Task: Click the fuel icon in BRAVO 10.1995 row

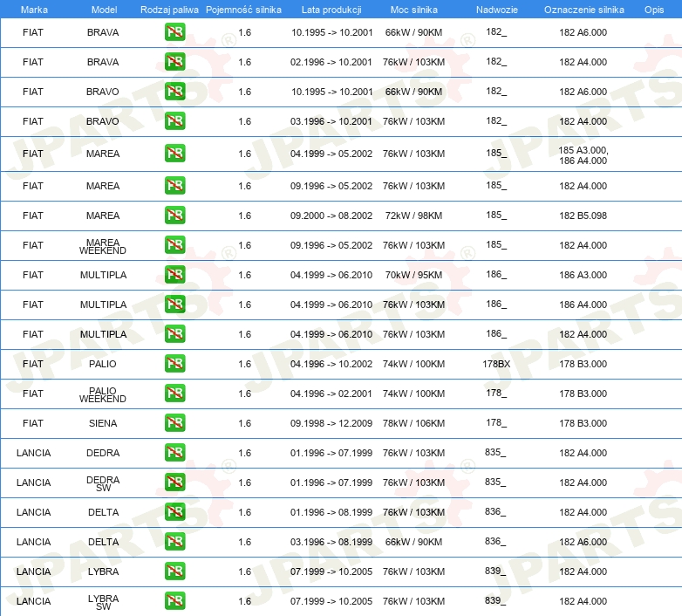Action: tap(174, 92)
